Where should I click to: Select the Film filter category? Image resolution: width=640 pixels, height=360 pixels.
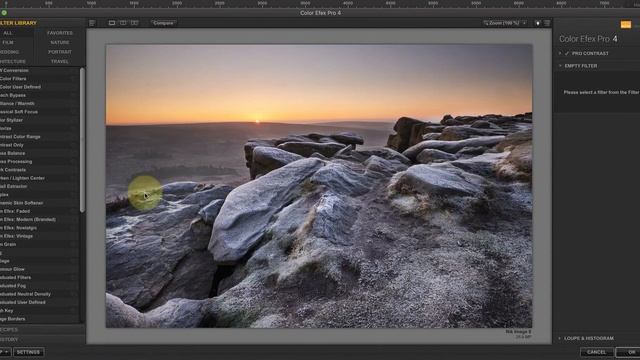[x=8, y=42]
